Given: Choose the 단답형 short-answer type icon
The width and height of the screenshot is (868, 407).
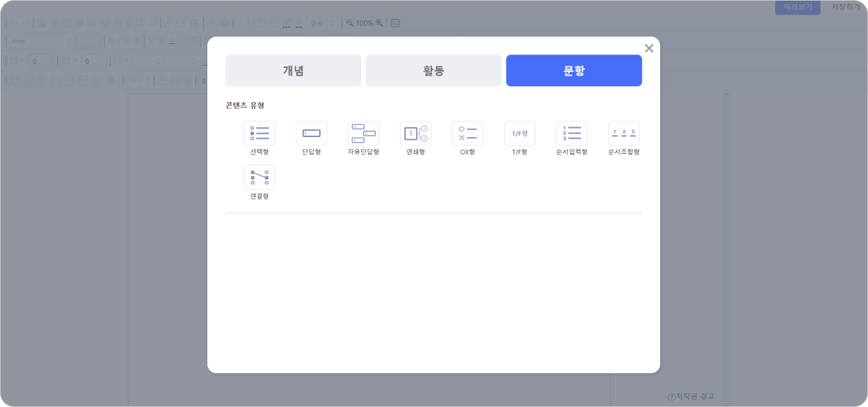Looking at the screenshot, I should pos(311,134).
